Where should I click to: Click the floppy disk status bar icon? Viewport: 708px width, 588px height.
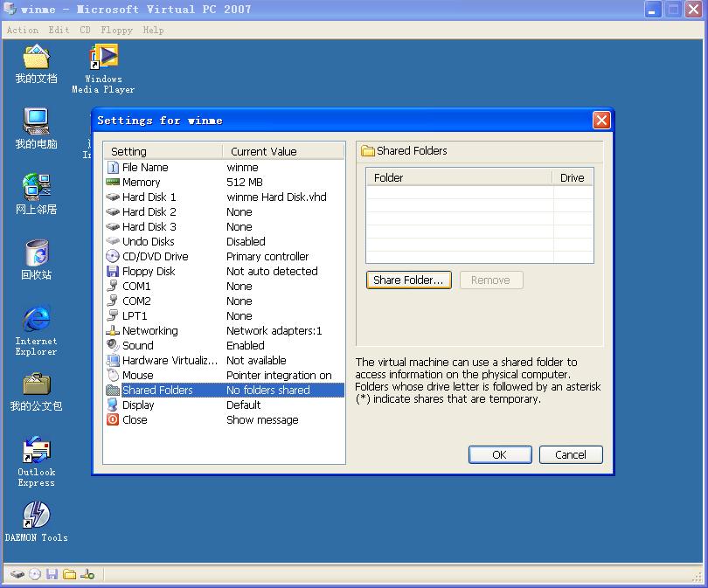click(52, 574)
